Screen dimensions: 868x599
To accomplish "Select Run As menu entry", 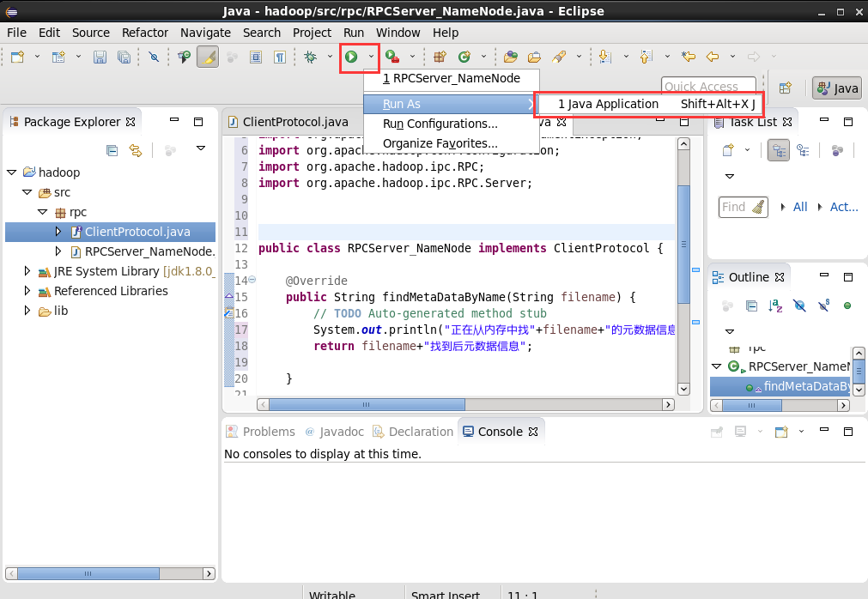I will [451, 104].
